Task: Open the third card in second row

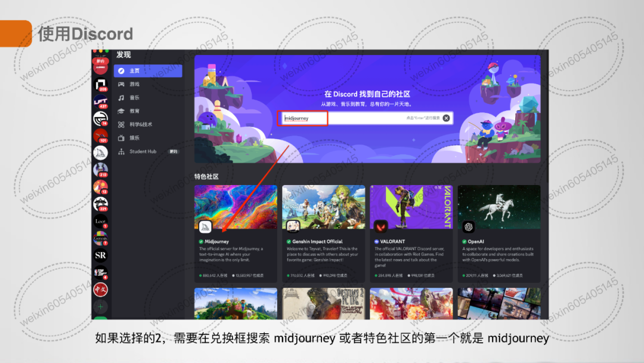Action: (411, 303)
